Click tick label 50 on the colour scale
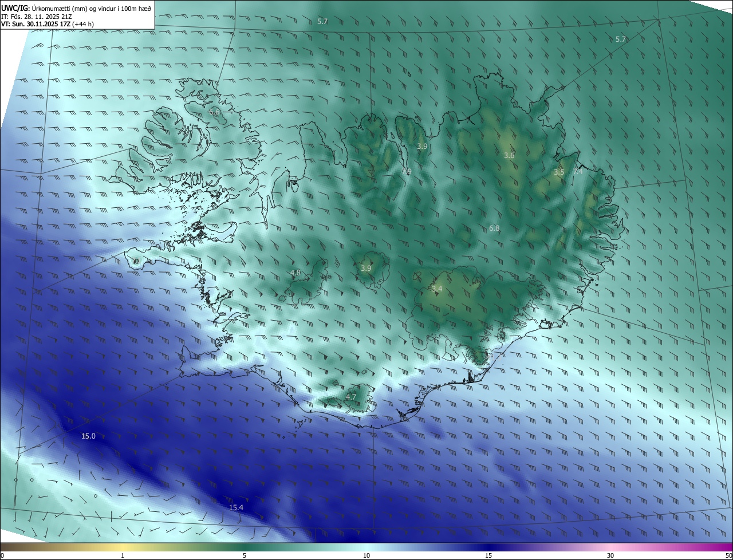 click(x=728, y=556)
